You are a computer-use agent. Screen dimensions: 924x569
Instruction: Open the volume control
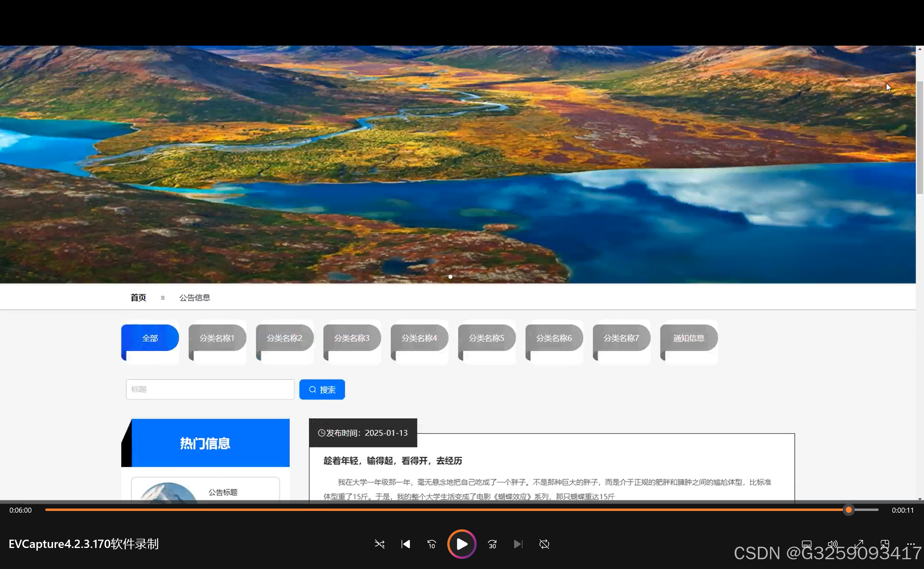tap(832, 544)
